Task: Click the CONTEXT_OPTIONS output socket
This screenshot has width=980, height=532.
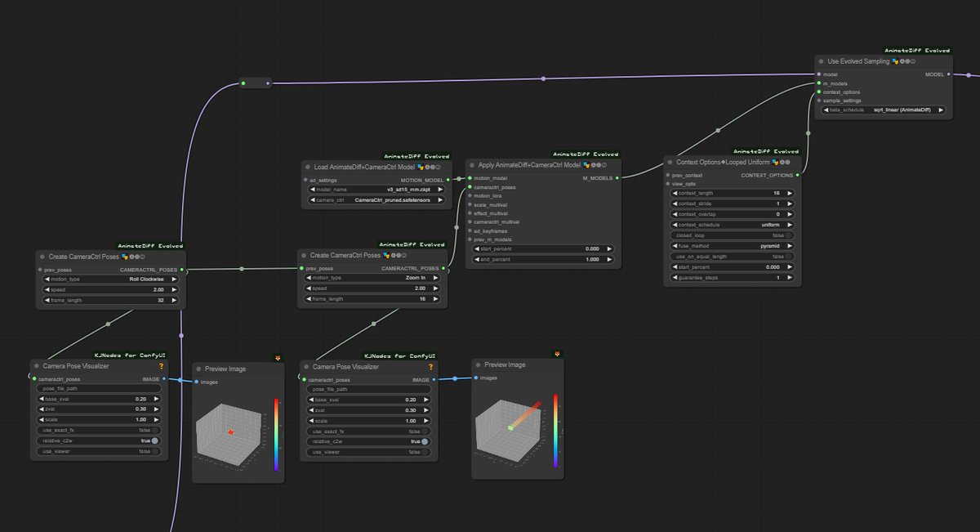Action: click(x=797, y=175)
